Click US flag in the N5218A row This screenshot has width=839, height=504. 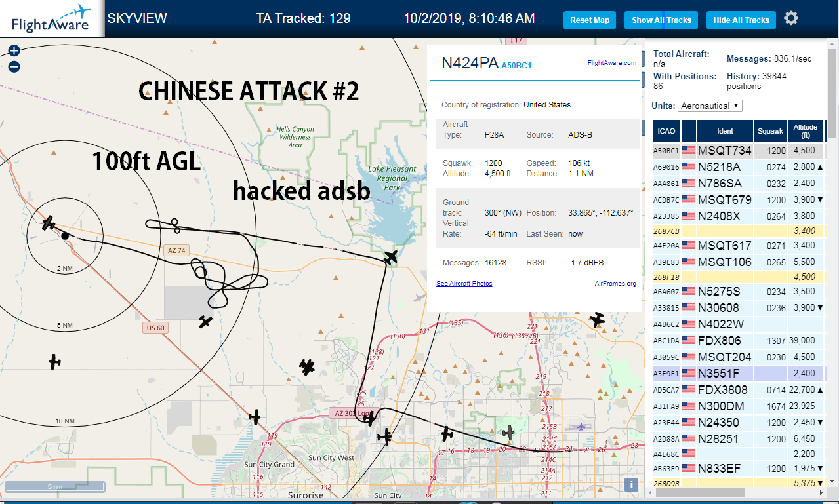(x=689, y=167)
